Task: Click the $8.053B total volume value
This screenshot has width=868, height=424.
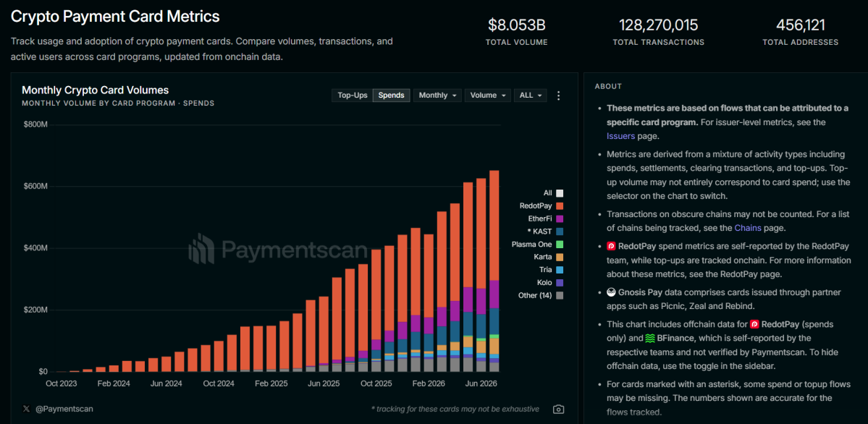Action: pyautogui.click(x=516, y=25)
